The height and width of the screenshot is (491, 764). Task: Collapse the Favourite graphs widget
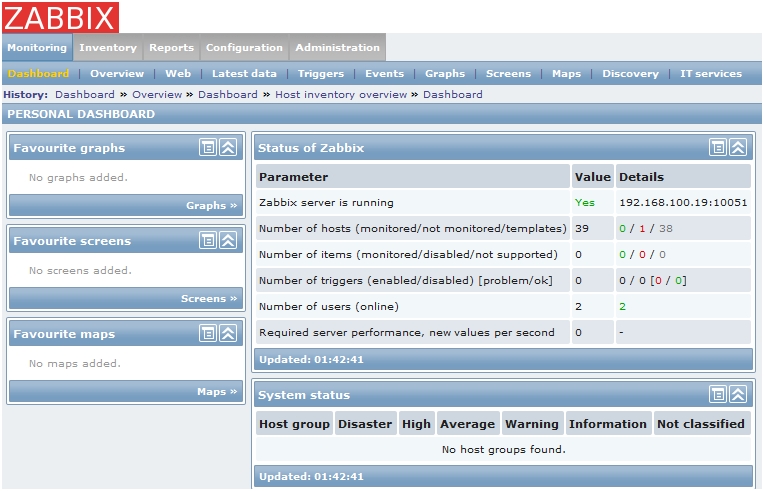click(x=228, y=147)
